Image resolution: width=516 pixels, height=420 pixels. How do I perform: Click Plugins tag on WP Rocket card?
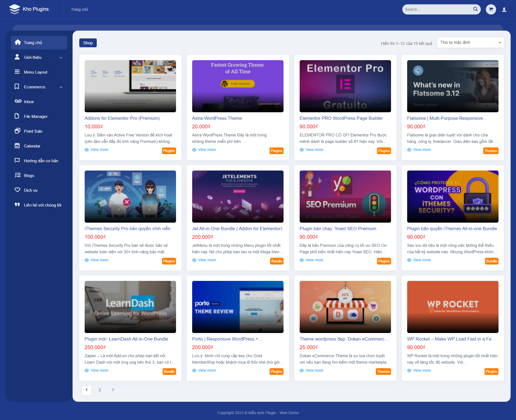(491, 371)
